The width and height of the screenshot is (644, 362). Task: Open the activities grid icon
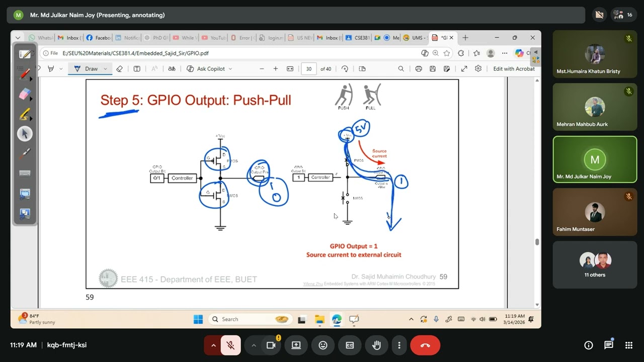[629, 345]
